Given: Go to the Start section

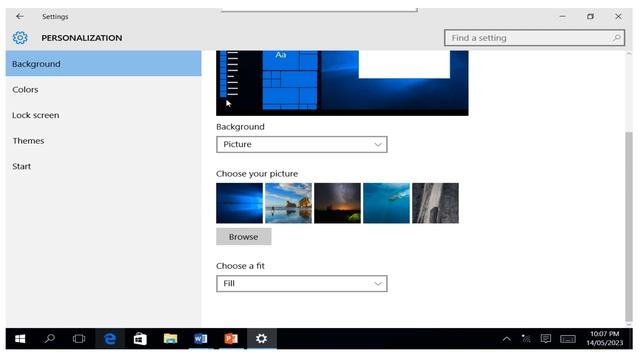Looking at the screenshot, I should coord(103,167).
